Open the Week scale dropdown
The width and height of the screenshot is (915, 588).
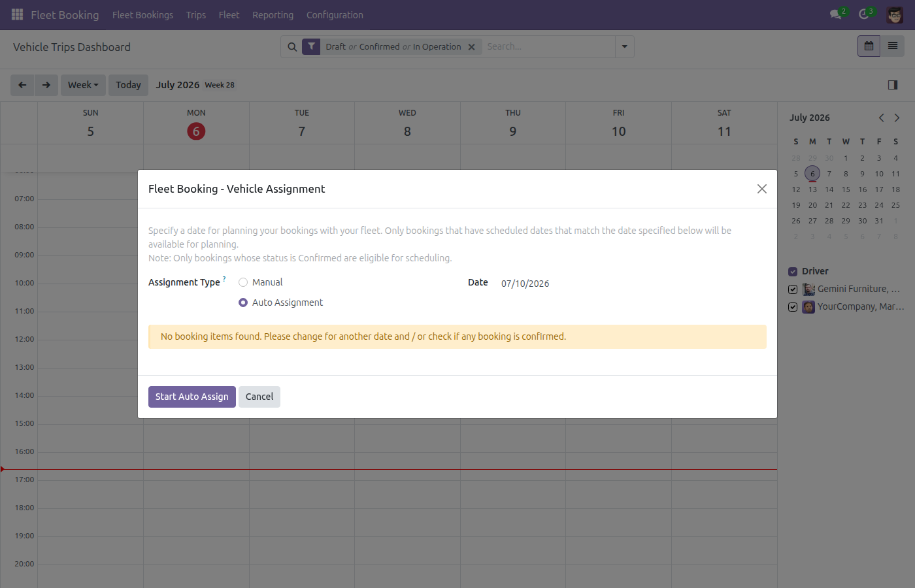83,85
